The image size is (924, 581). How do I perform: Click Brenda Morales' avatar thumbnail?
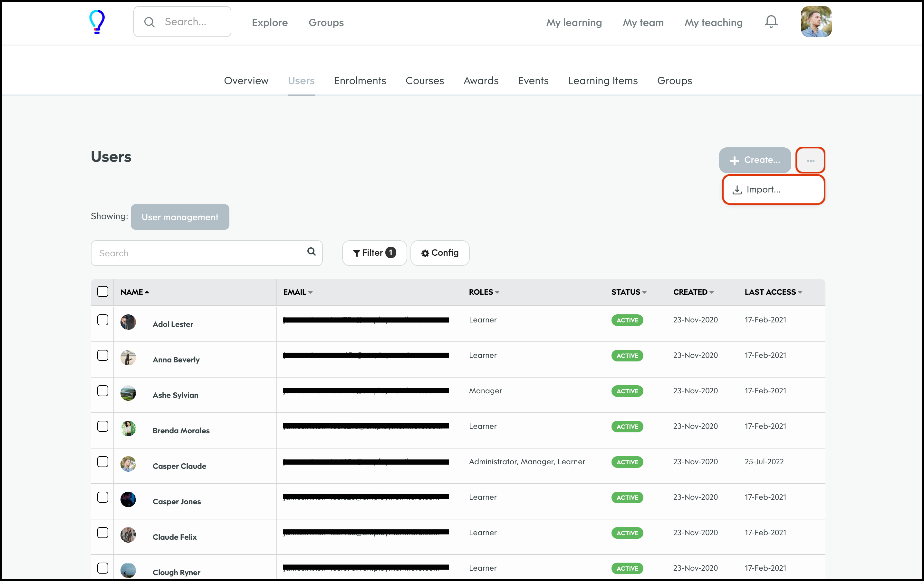[x=128, y=428]
